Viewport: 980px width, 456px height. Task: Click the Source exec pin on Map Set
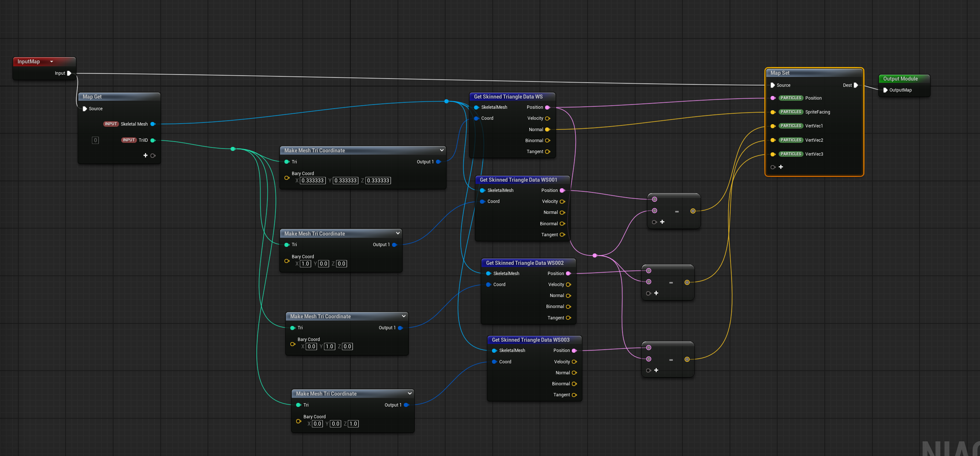(x=773, y=85)
